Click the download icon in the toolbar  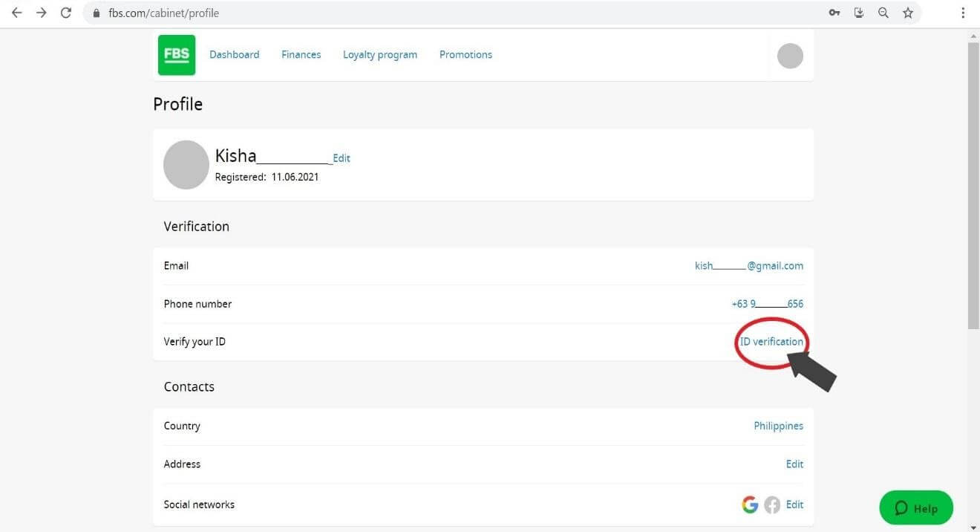point(859,13)
